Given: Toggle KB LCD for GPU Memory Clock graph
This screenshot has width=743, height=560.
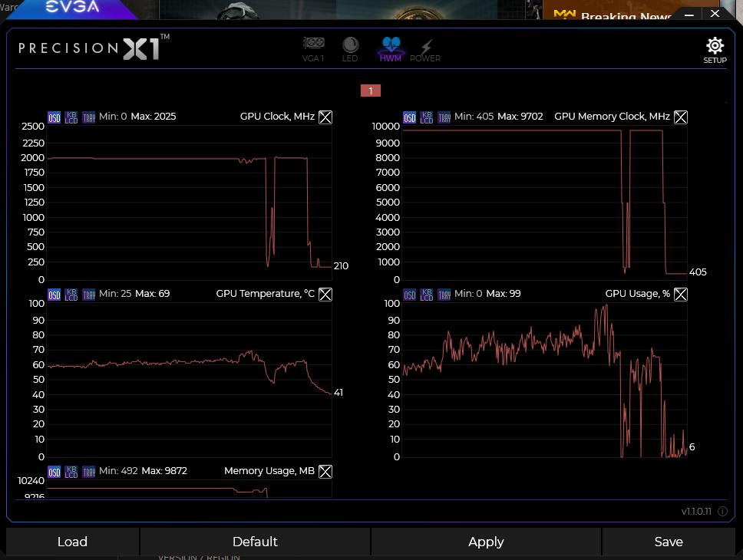Looking at the screenshot, I should [x=427, y=117].
